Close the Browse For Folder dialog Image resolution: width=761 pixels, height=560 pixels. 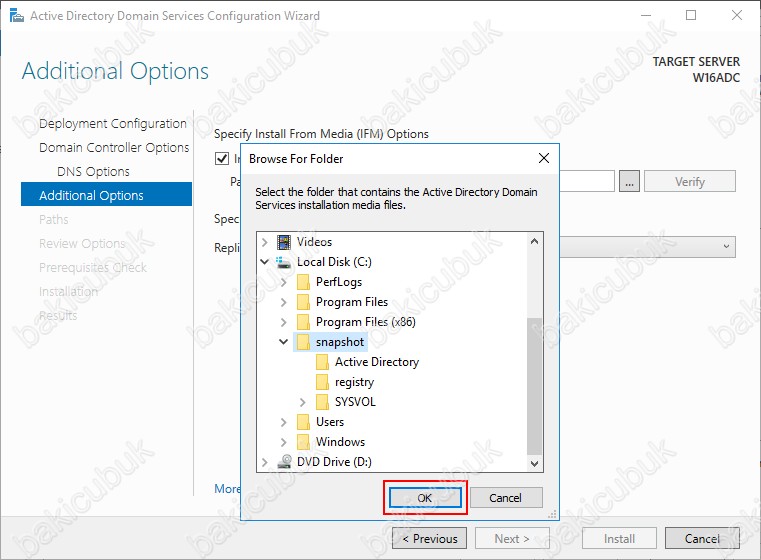[544, 158]
